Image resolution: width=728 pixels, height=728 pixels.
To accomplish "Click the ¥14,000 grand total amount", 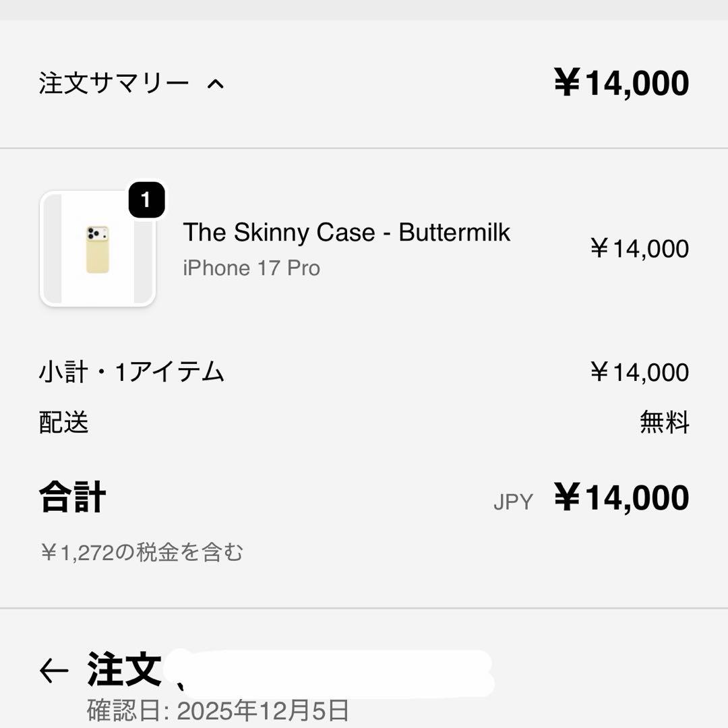I will (x=620, y=497).
